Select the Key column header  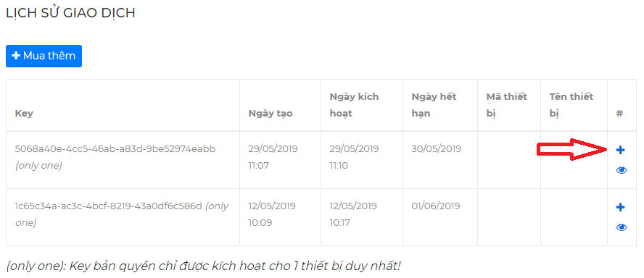click(24, 114)
